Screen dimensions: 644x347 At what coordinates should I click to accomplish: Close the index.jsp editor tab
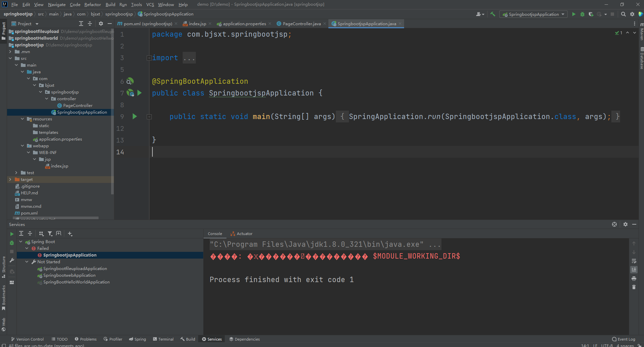[x=210, y=24]
